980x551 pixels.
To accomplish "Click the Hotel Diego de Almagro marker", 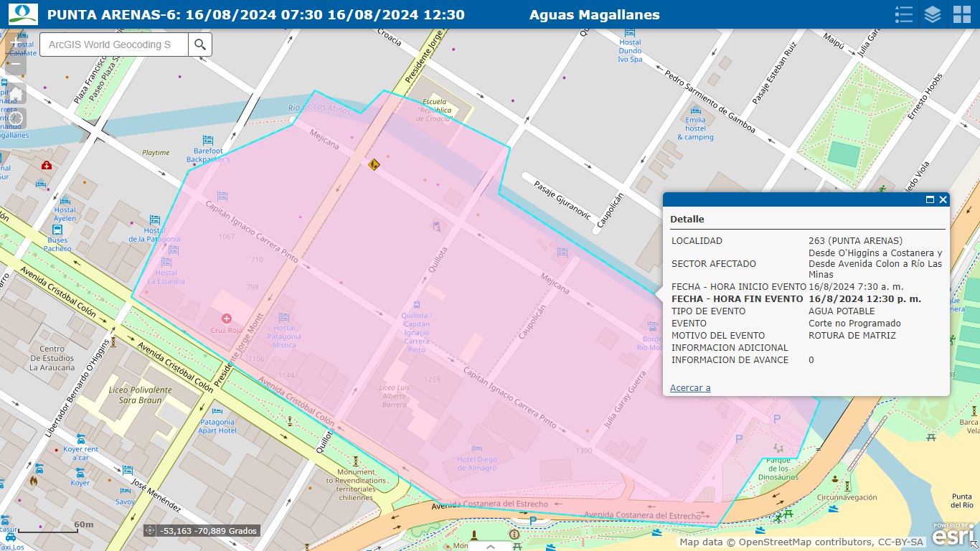I will click(477, 448).
